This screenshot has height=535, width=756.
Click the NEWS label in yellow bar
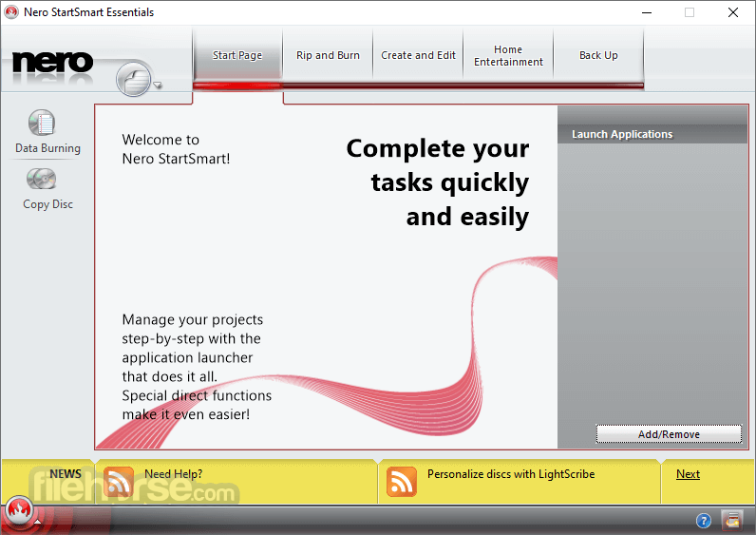tap(66, 474)
